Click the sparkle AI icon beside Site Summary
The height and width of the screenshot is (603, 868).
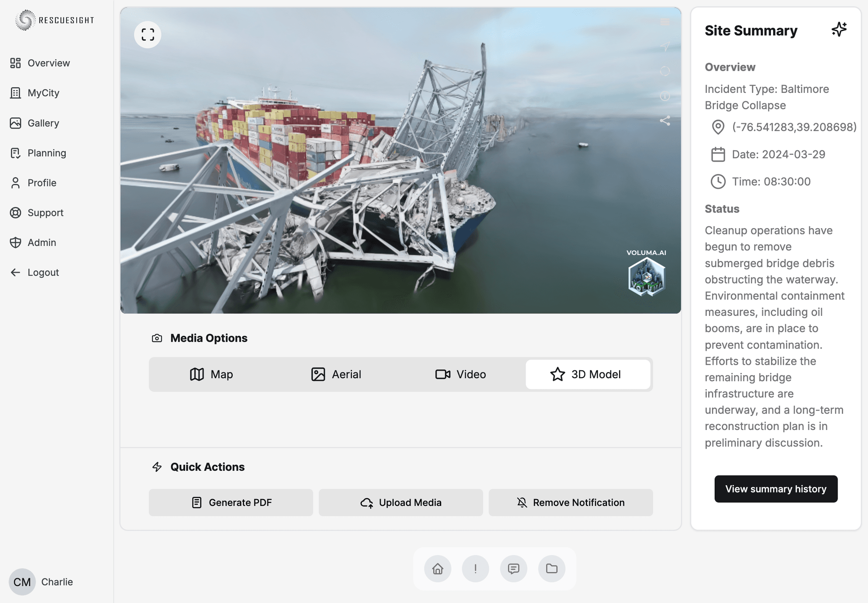click(x=839, y=30)
